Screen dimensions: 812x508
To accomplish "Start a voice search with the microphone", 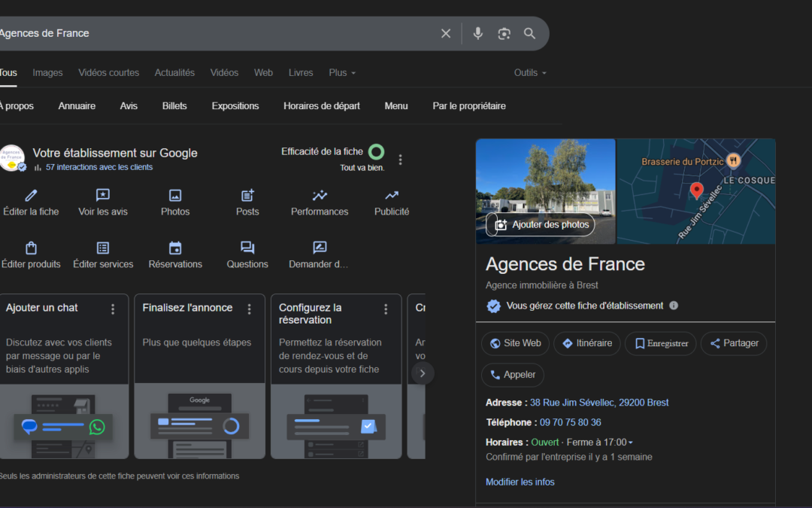I will pyautogui.click(x=477, y=33).
